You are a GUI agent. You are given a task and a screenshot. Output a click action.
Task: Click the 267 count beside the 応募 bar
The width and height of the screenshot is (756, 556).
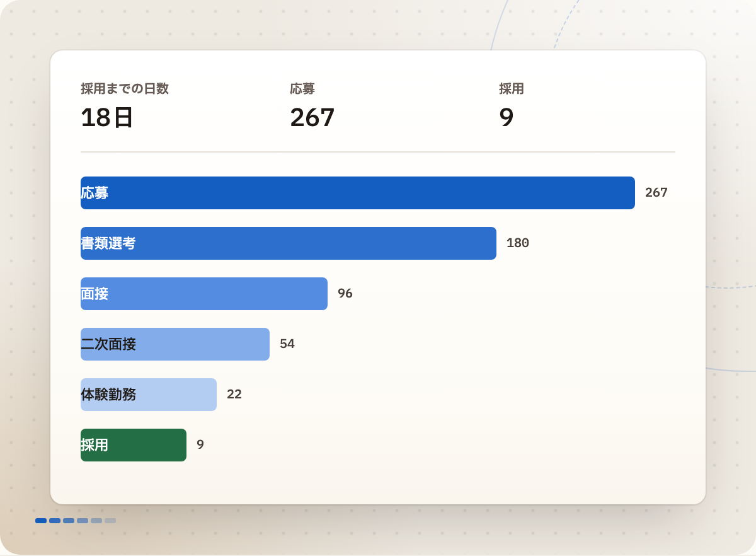[656, 193]
